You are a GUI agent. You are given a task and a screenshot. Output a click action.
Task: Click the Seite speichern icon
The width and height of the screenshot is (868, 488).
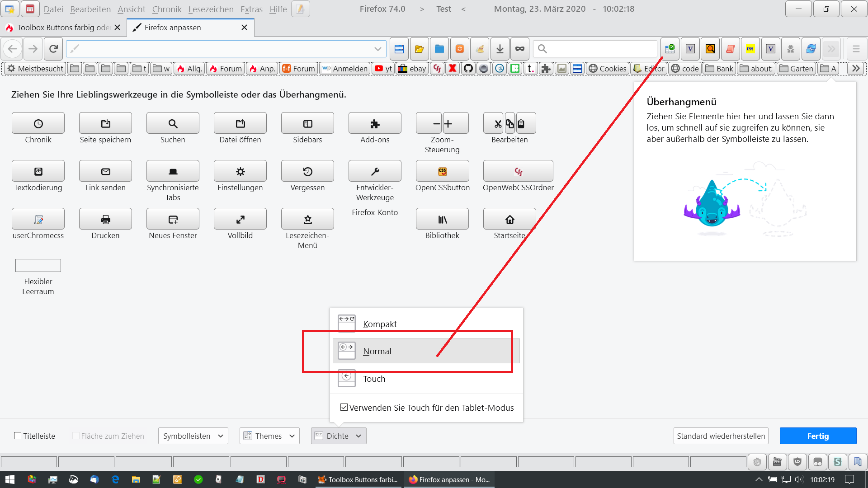[x=105, y=123]
